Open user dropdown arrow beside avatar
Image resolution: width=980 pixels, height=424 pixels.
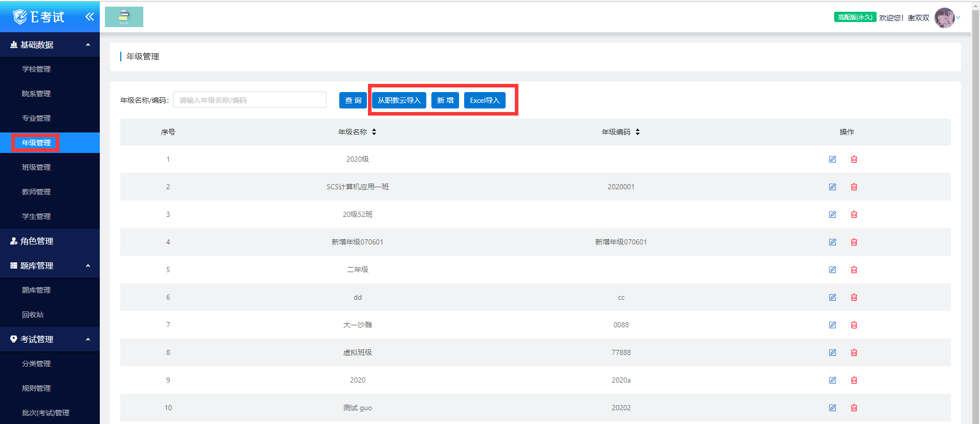click(x=958, y=17)
